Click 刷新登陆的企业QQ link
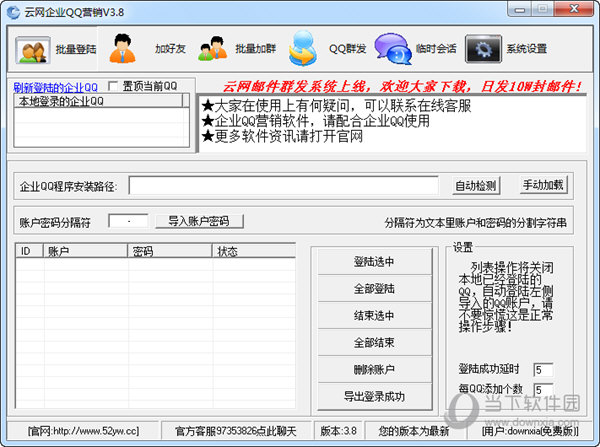 pos(55,88)
